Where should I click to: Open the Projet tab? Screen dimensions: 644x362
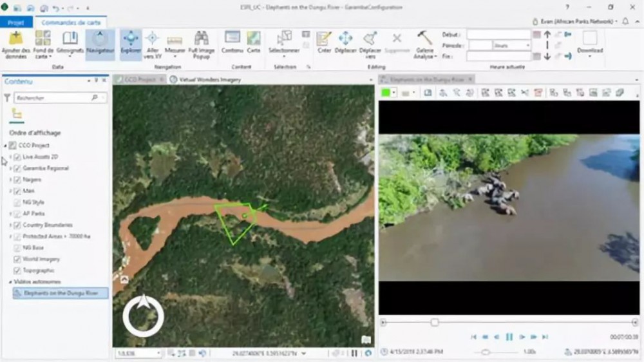tap(16, 23)
